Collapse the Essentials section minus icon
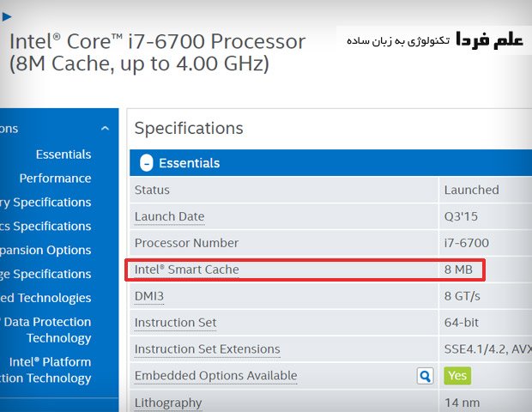Image resolution: width=532 pixels, height=412 pixels. [x=146, y=163]
